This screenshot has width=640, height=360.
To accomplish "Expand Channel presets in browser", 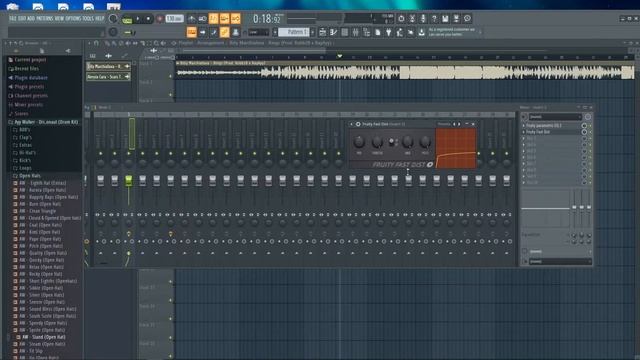I will pyautogui.click(x=31, y=96).
